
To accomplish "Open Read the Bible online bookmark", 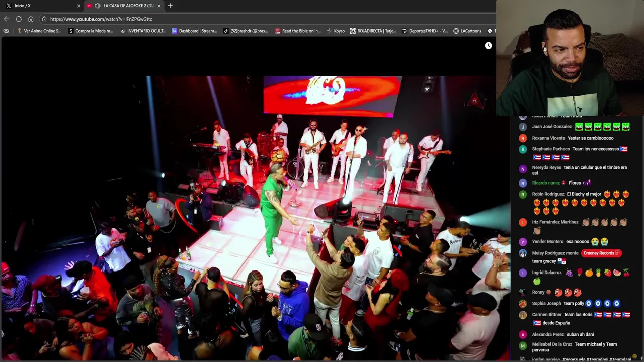I will [298, 31].
